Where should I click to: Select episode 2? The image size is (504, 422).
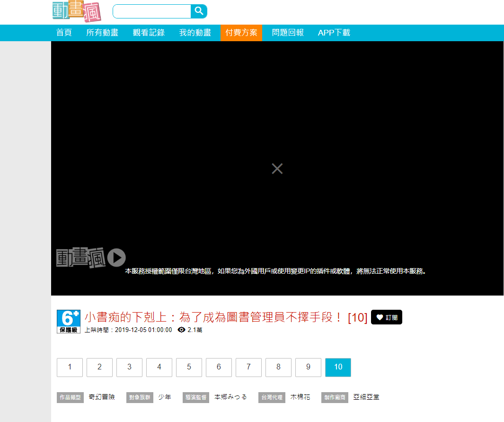tap(100, 367)
